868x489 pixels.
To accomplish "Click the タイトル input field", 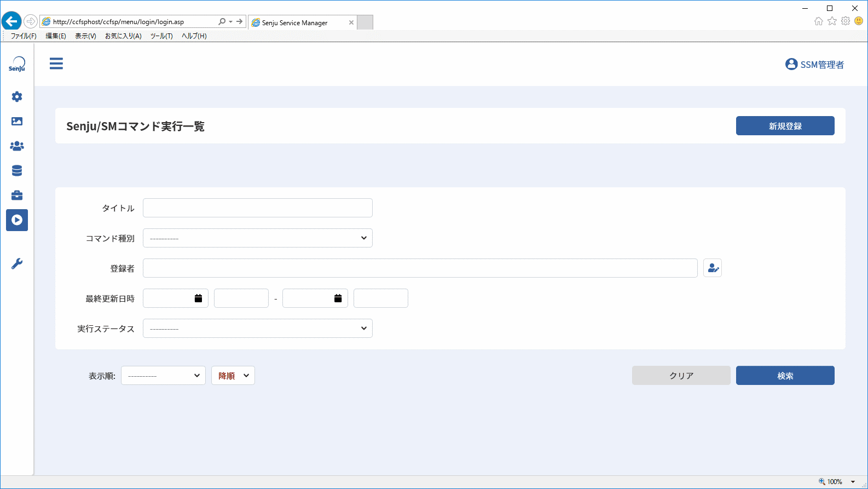I will (258, 208).
